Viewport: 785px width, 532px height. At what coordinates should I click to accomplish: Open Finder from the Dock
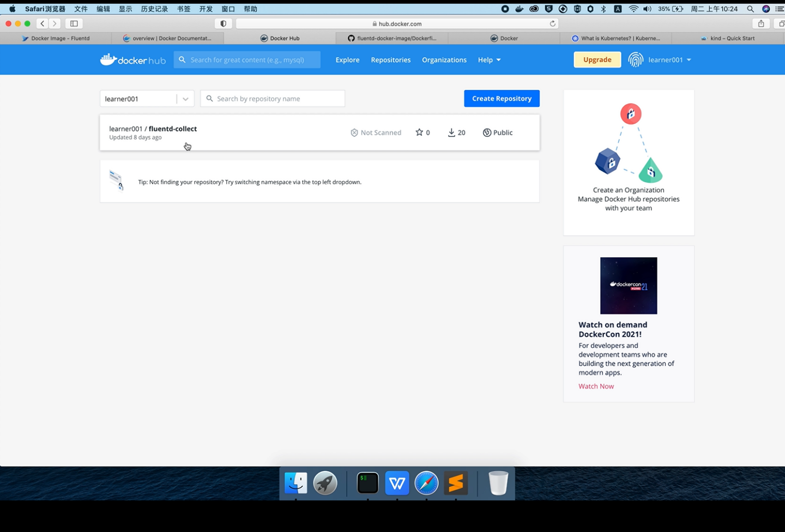click(x=296, y=483)
